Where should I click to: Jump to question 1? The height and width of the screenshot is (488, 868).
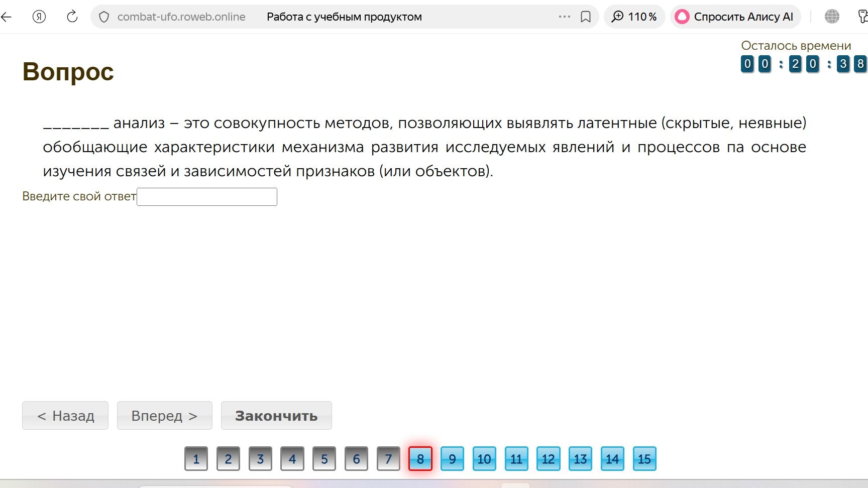tap(196, 459)
